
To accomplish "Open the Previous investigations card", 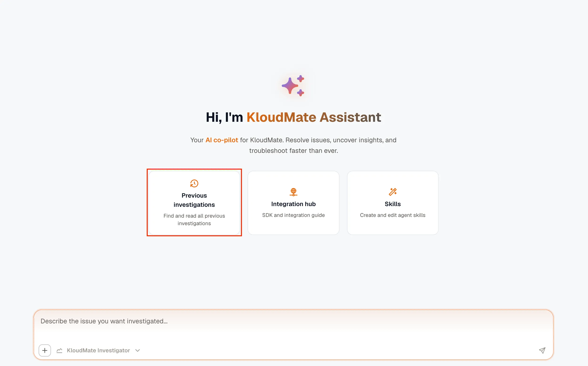I will point(194,203).
